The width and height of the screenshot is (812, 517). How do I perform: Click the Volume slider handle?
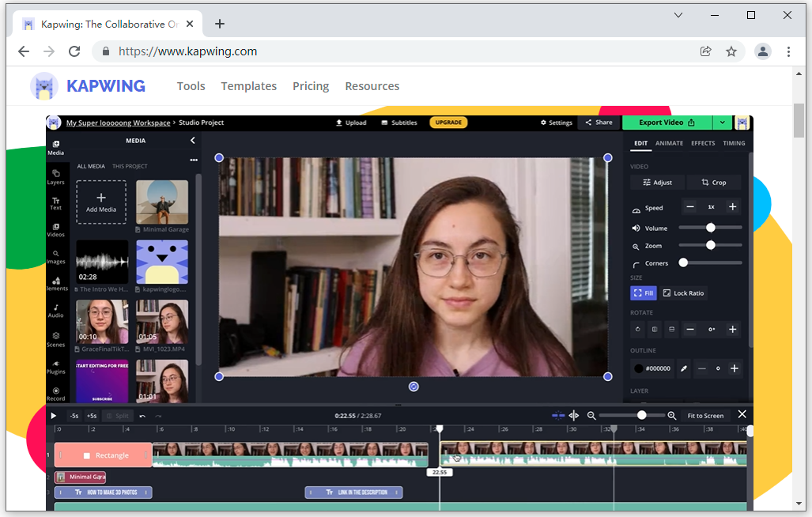(x=711, y=228)
